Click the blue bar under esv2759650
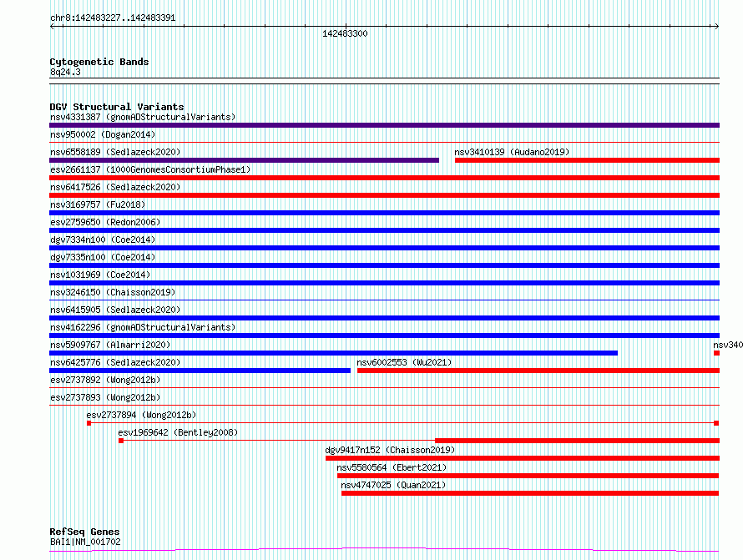 click(384, 230)
